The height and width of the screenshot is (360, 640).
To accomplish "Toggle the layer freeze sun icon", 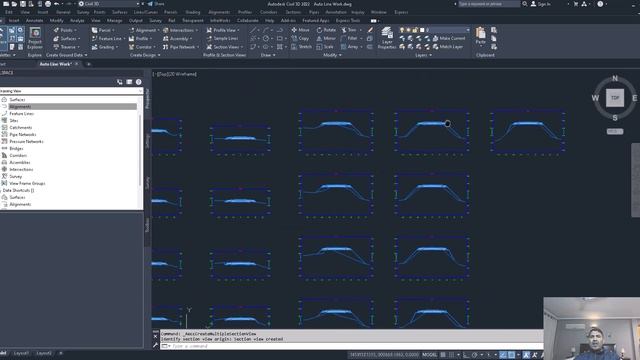I will [408, 30].
